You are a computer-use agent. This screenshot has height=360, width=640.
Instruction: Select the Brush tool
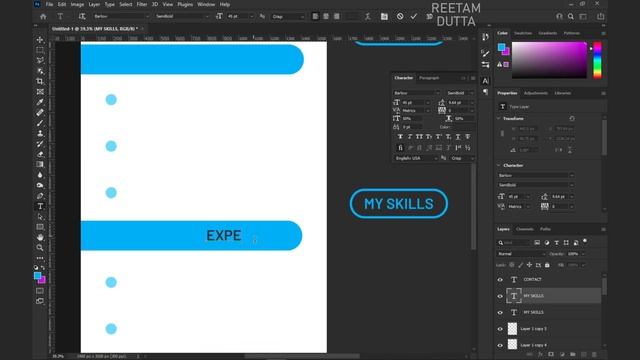40,123
